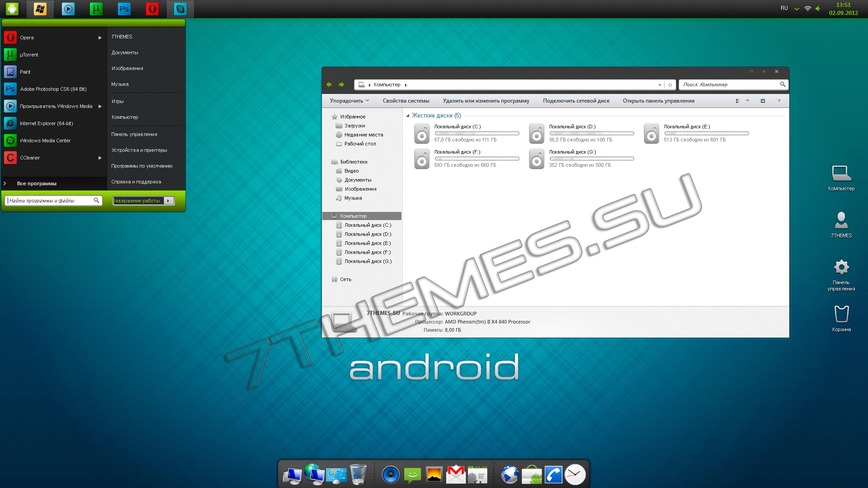Screen dimensions: 868x488
Task: Open the 7THEMES user desktop icon
Action: [x=841, y=224]
